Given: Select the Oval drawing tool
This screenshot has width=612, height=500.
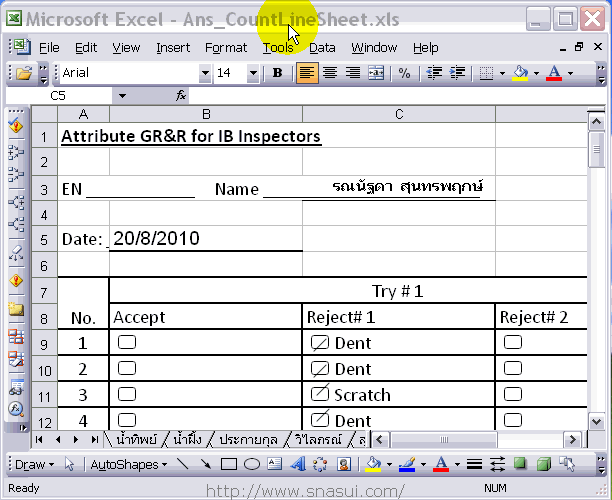Looking at the screenshot, I should click(252, 464).
